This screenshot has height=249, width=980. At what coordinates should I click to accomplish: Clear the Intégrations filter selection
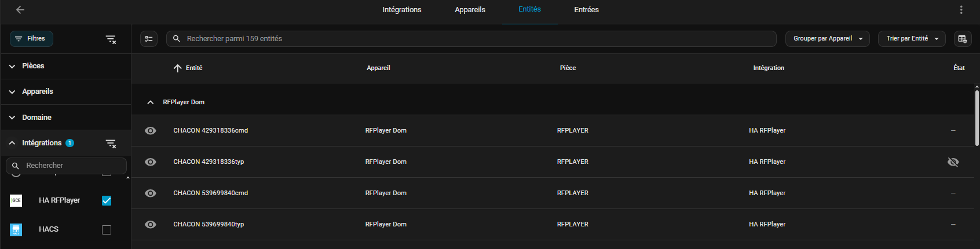pos(111,144)
